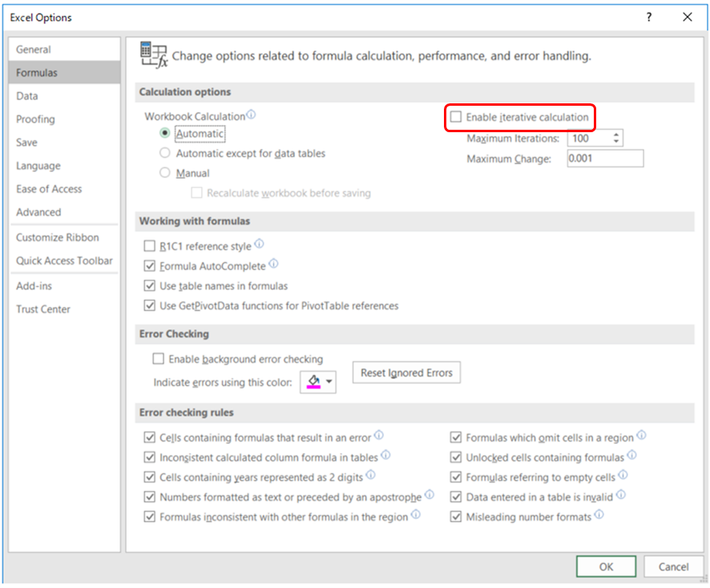The image size is (710, 588).
Task: Show info for Formulas which omit cells in a region
Action: [x=641, y=435]
